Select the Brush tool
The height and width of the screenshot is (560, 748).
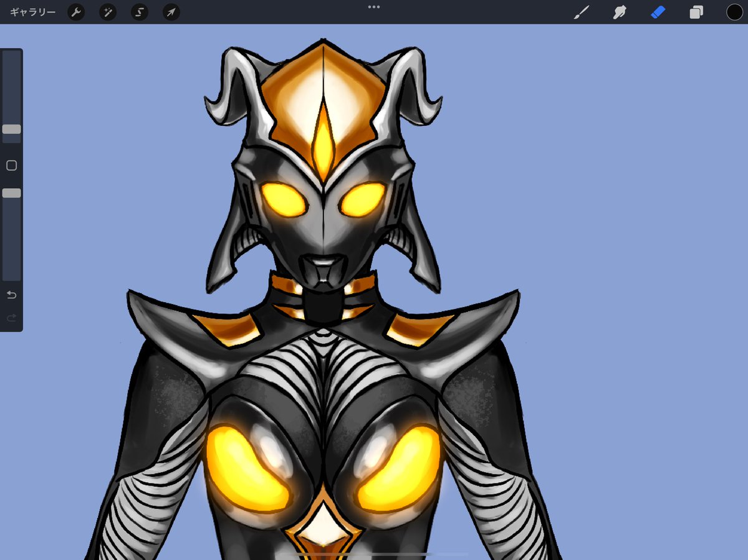click(581, 12)
